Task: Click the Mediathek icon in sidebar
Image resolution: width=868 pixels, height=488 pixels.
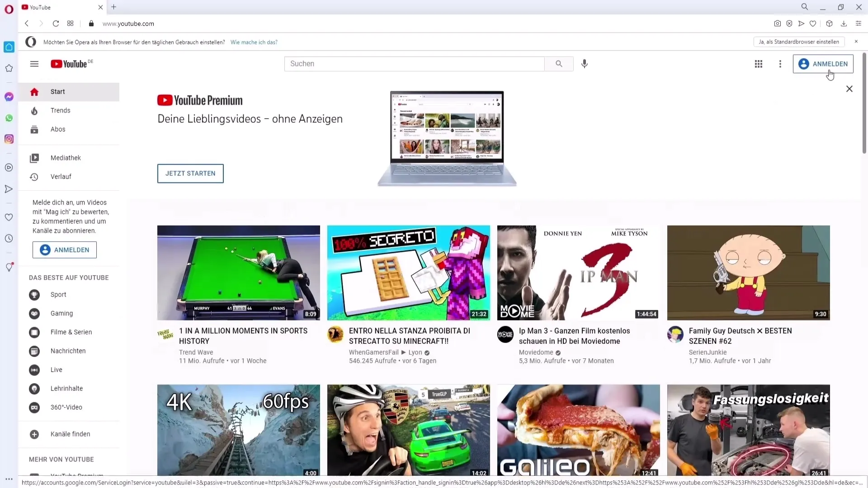Action: [x=34, y=157]
